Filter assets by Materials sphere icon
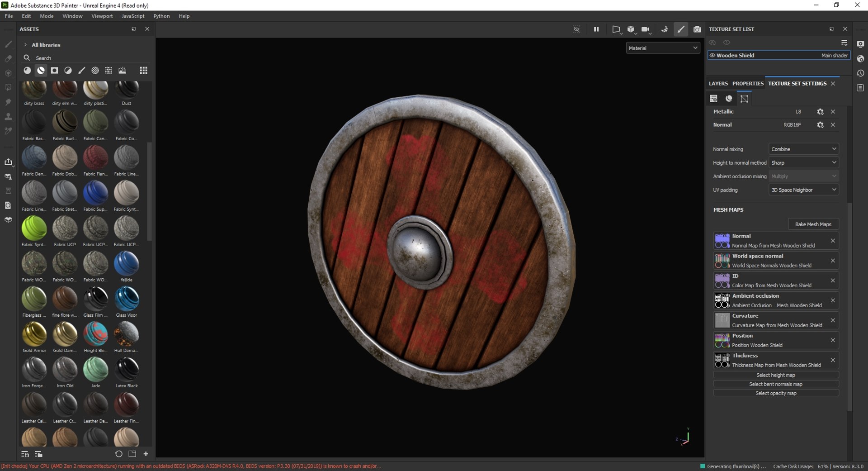This screenshot has height=471, width=868. click(27, 71)
